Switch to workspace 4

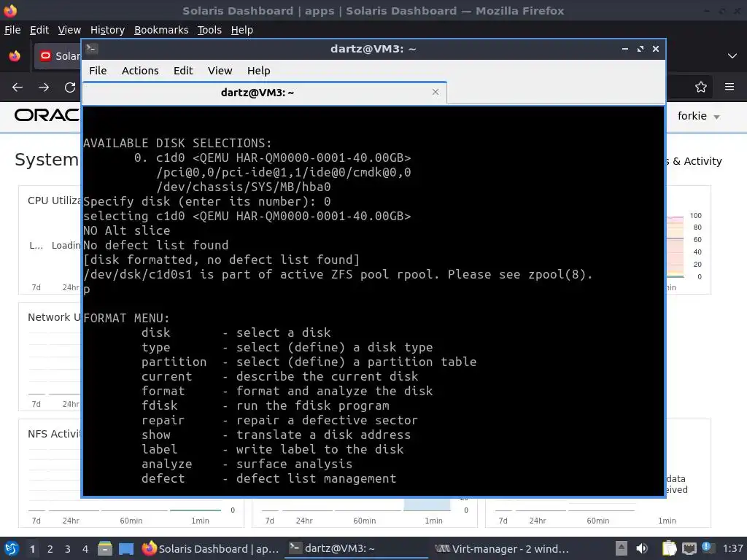85,549
